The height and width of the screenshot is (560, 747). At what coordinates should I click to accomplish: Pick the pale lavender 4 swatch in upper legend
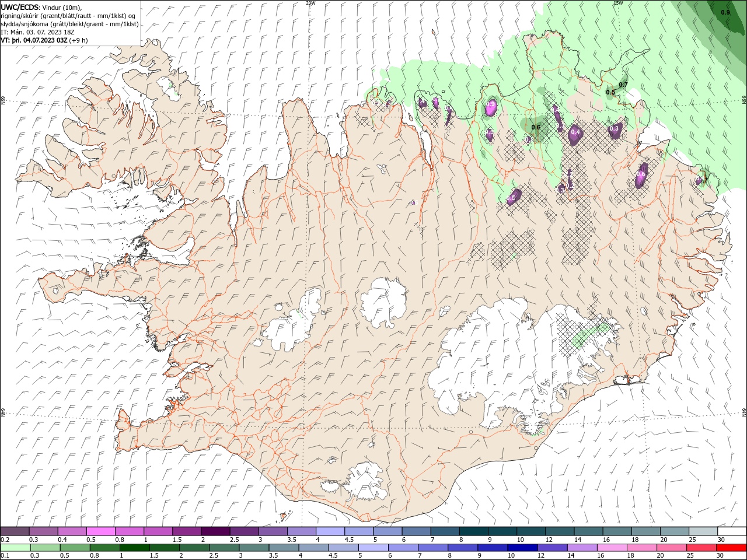[x=330, y=531]
